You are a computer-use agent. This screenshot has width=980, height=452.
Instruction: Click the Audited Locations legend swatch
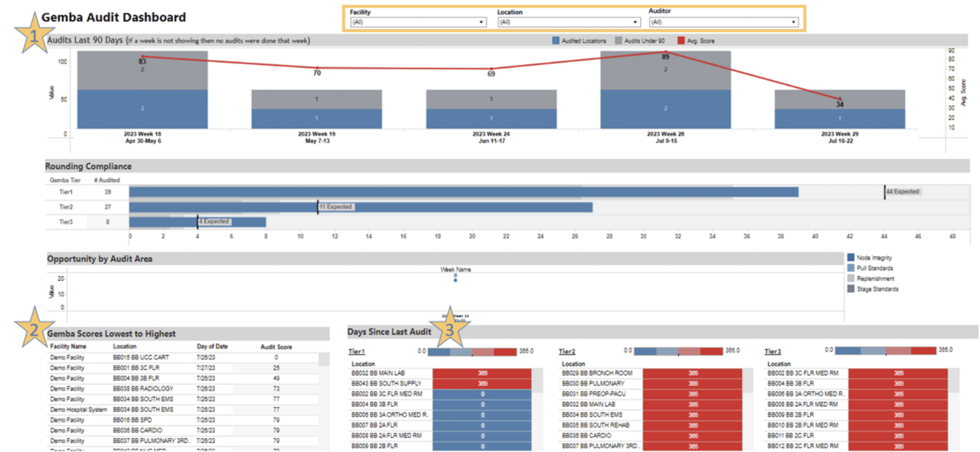[557, 41]
